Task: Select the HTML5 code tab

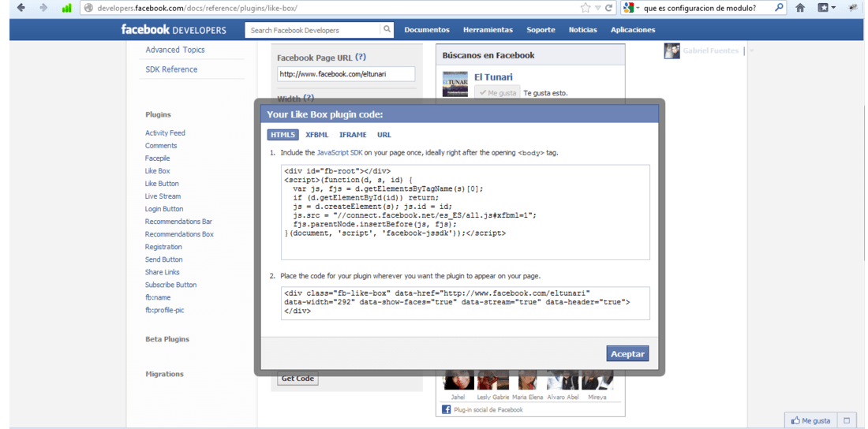Action: [x=282, y=135]
